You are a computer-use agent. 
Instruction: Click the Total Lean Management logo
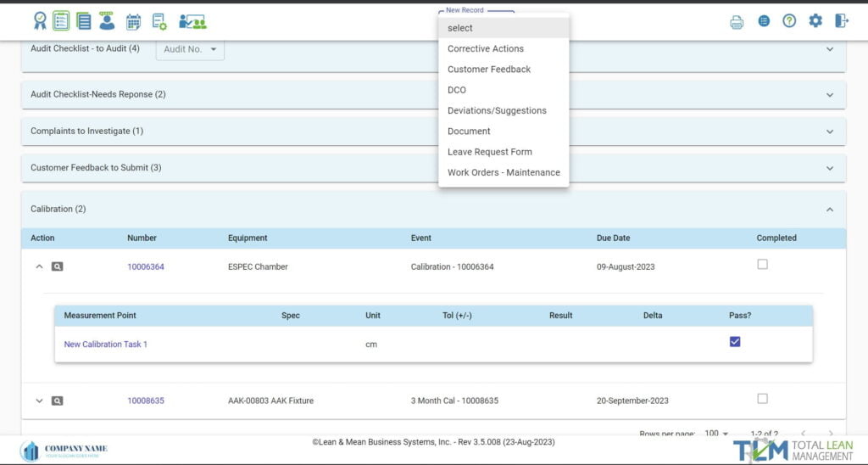pyautogui.click(x=793, y=450)
